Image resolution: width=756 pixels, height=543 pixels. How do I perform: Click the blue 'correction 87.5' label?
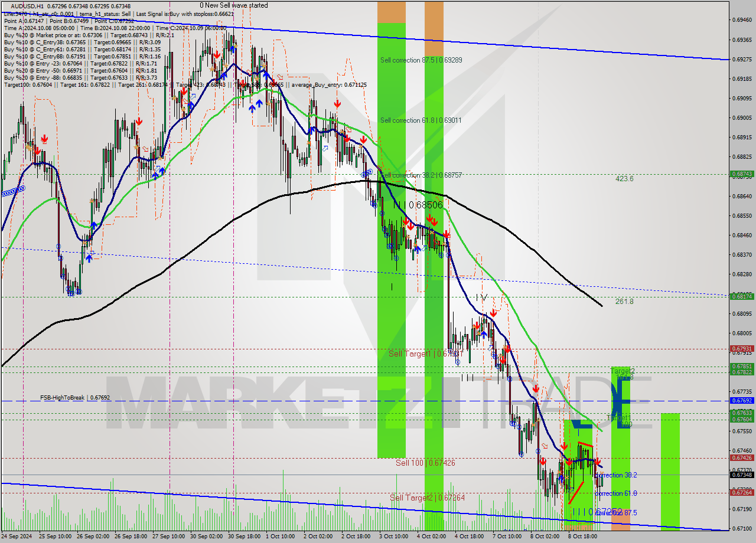617,513
